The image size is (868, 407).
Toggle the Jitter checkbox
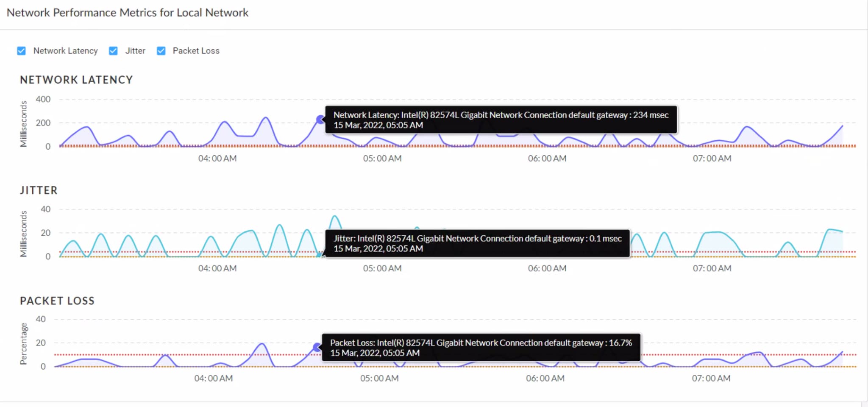pos(113,51)
